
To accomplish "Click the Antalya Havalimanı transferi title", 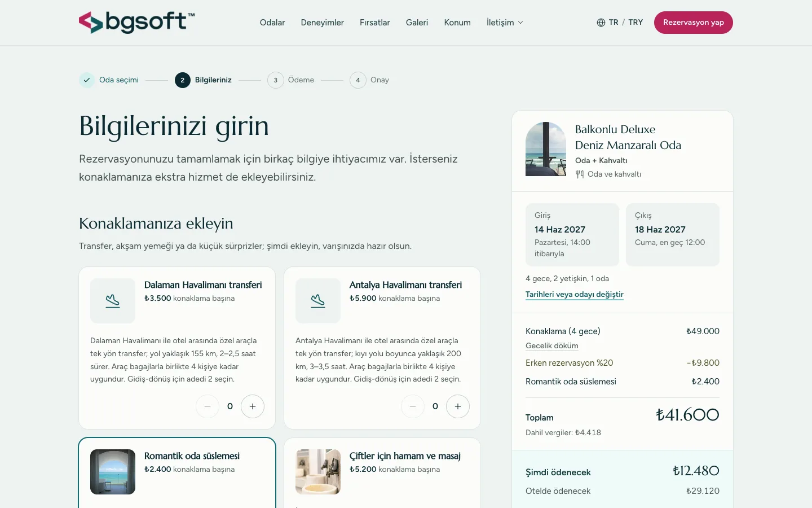I will pos(405,285).
